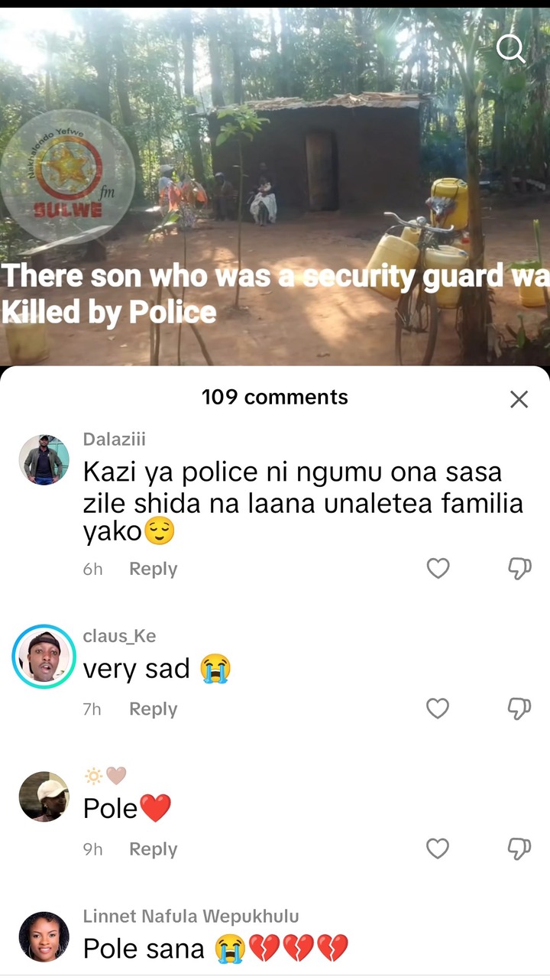
Task: Reply to the "Pole" comment
Action: point(153,849)
